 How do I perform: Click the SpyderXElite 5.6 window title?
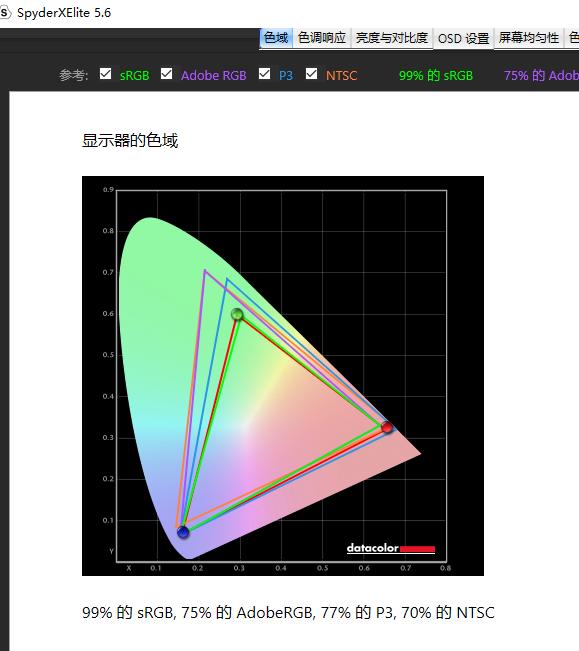click(64, 12)
